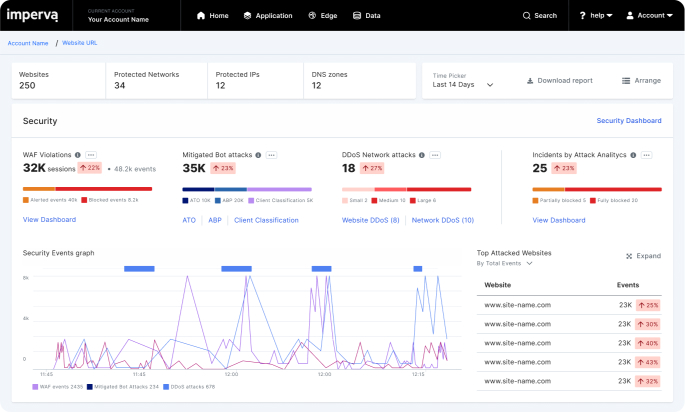Open the Edge menu
686x412 pixels.
pos(323,16)
